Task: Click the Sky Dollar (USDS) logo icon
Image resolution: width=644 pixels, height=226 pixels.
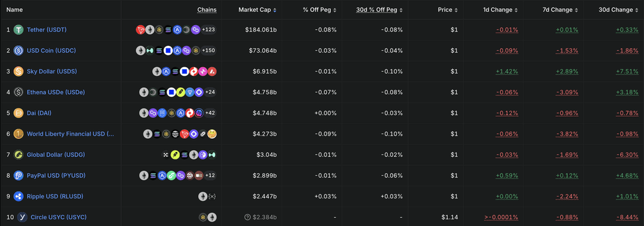Action: point(18,72)
